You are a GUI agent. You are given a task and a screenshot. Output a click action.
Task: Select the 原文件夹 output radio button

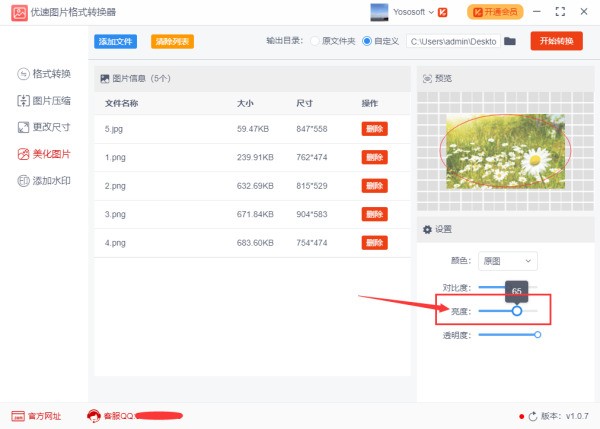316,41
